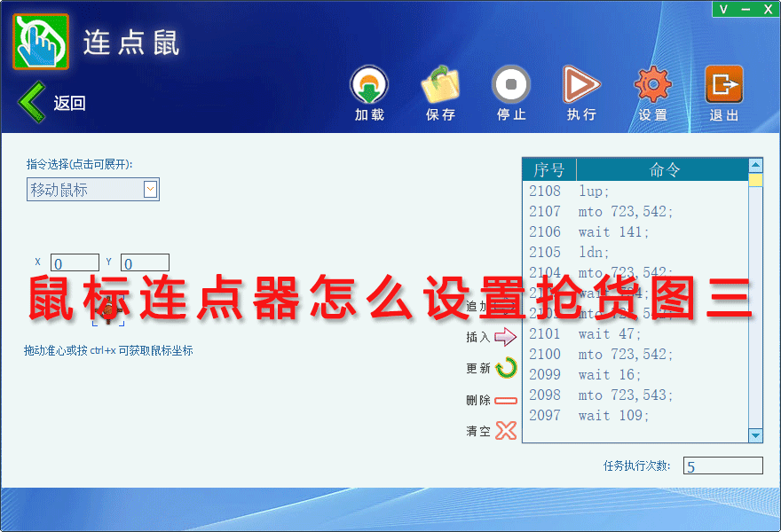Click command list scroll up arrow
781x532 pixels.
[755, 165]
